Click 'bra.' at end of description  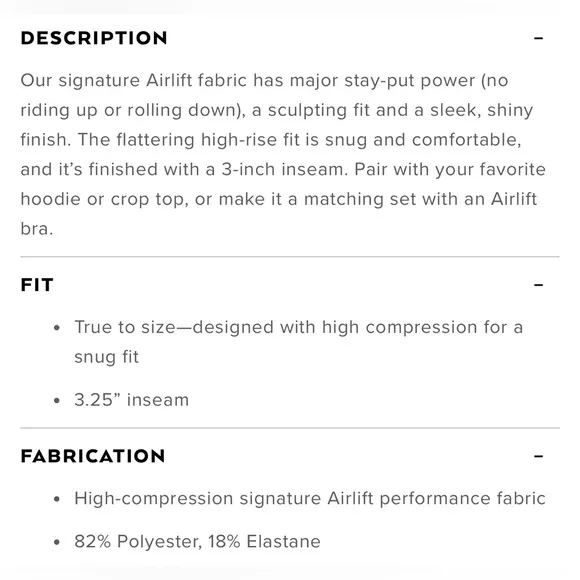click(x=37, y=229)
